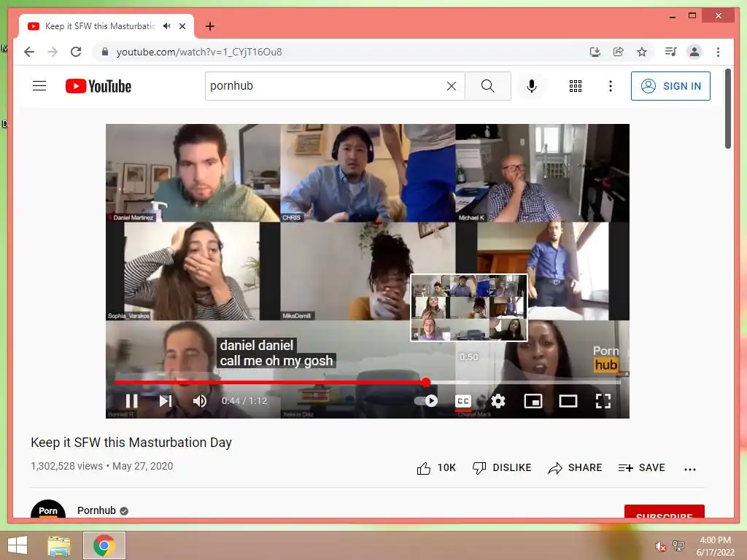Image resolution: width=747 pixels, height=560 pixels.
Task: Like the video with thumbs up
Action: pyautogui.click(x=436, y=468)
